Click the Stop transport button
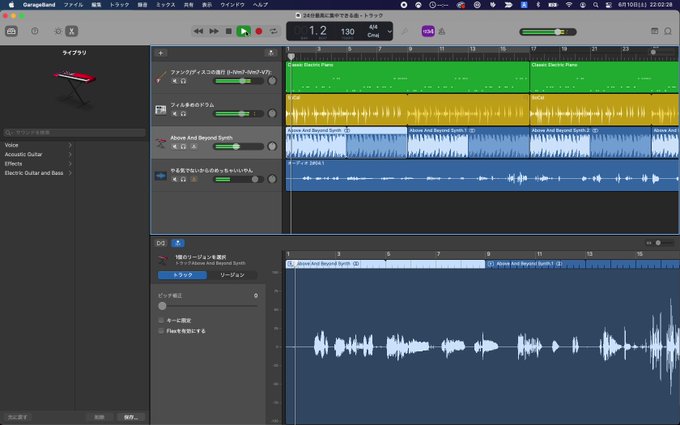The width and height of the screenshot is (680, 425). (x=229, y=31)
